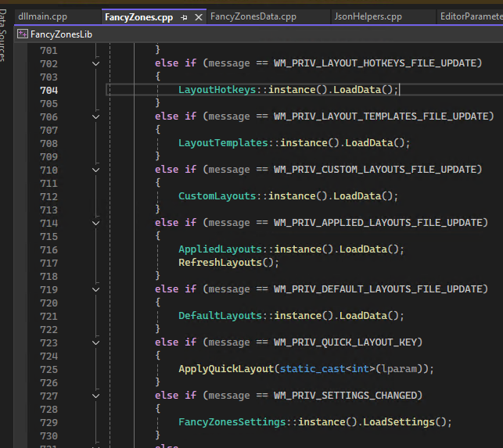
Task: Collapse the code block at line 714
Action: [96, 223]
